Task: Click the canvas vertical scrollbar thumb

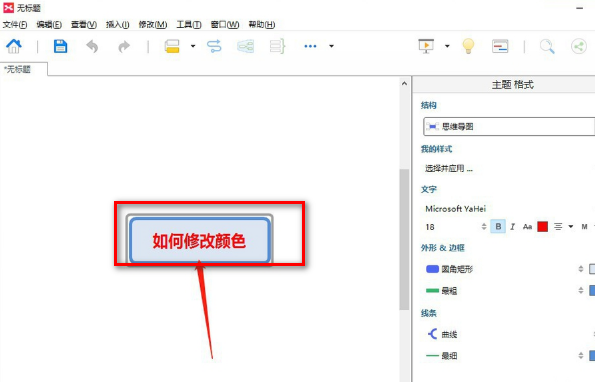Action: pyautogui.click(x=404, y=240)
